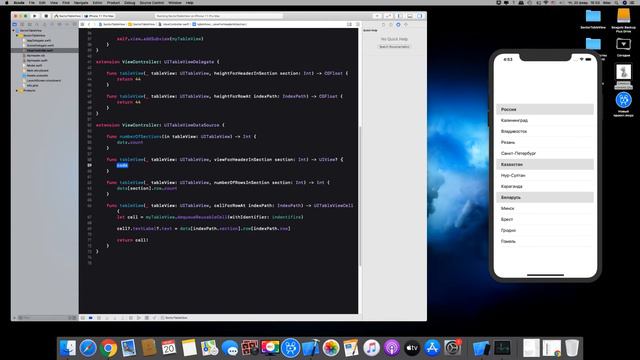Click the simulator home indicator bar
Screen dimensions: 640x360
tap(545, 275)
